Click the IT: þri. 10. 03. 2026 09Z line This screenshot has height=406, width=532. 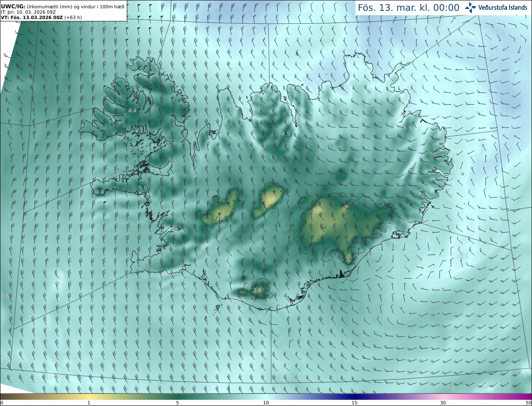[x=28, y=12]
